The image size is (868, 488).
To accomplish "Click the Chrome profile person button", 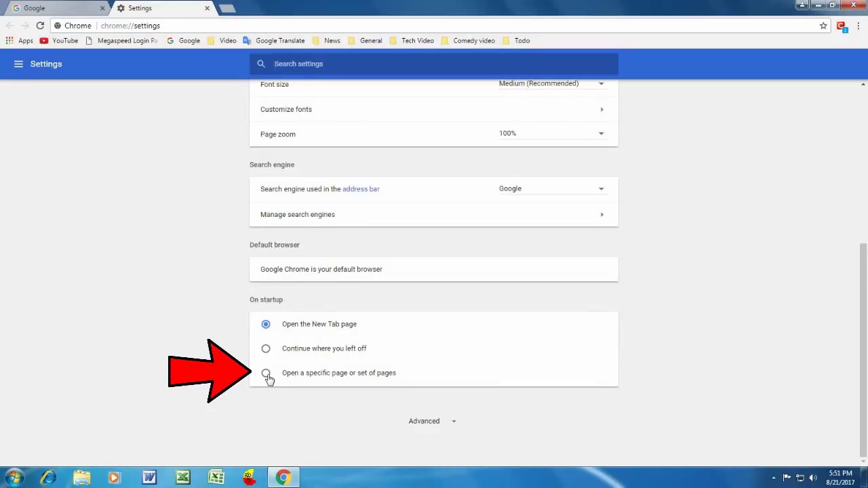I will tap(802, 5).
